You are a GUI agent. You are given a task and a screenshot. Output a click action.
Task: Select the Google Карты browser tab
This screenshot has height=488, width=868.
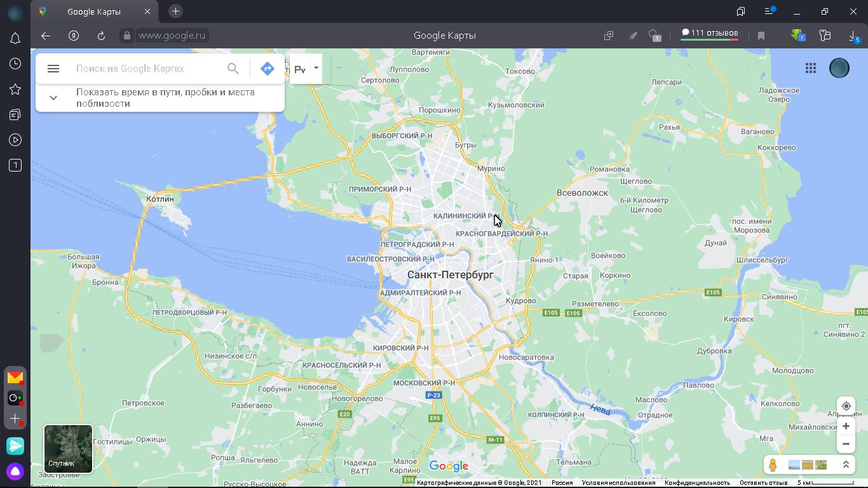(x=94, y=11)
